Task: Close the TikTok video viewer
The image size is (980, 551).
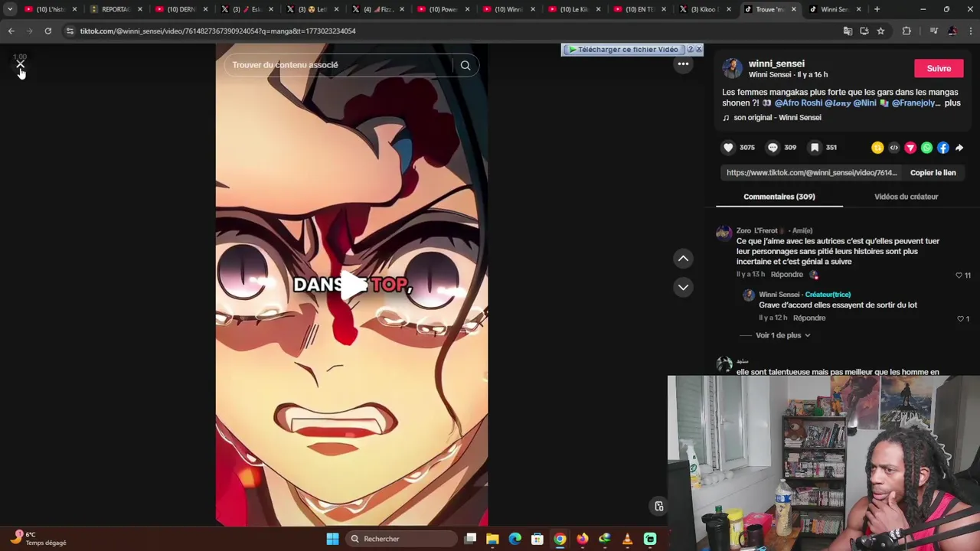Action: tap(20, 64)
